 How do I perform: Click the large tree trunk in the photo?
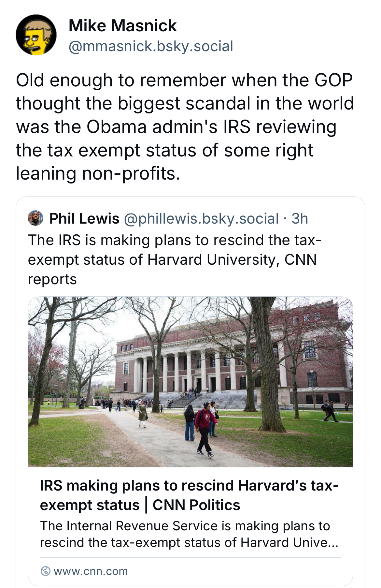[x=268, y=375]
